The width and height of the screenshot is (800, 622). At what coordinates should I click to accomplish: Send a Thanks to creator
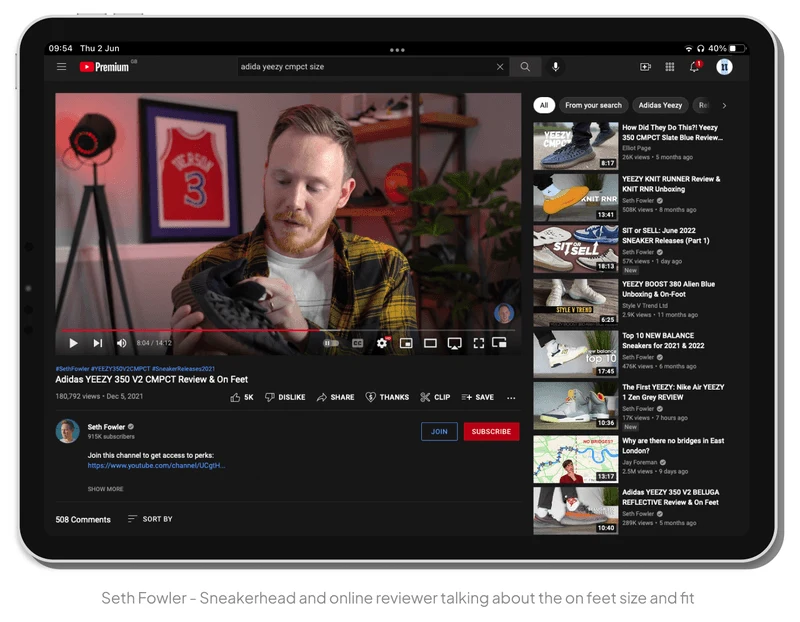tap(387, 397)
